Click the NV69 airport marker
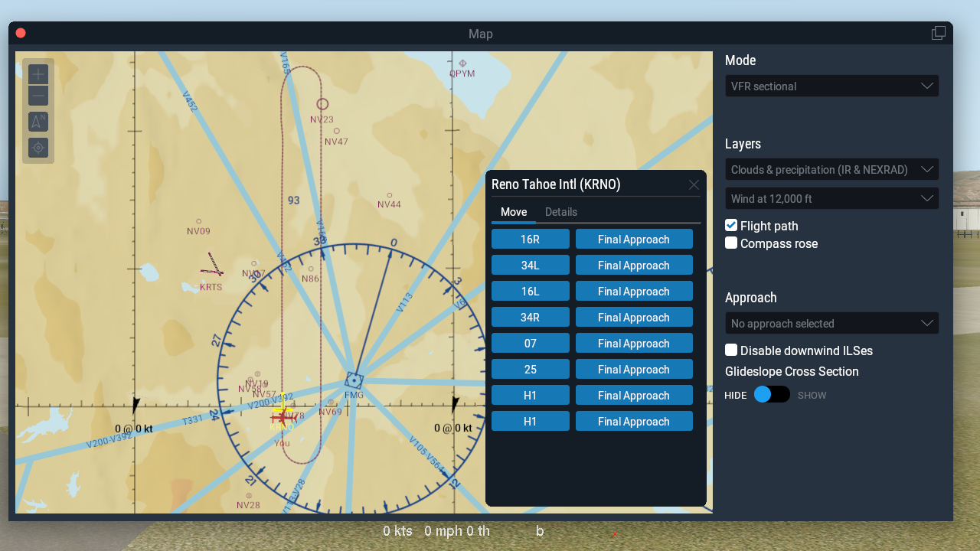980x551 pixels. pyautogui.click(x=331, y=402)
